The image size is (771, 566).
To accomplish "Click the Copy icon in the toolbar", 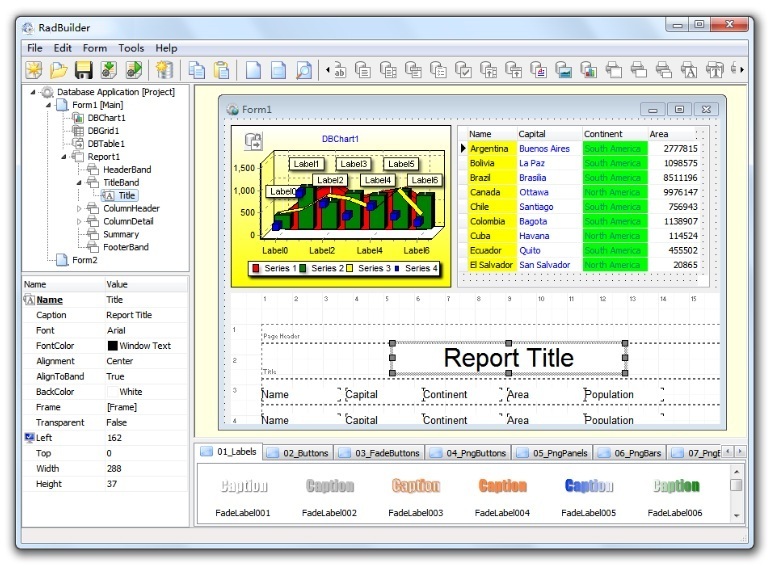I will [x=198, y=70].
